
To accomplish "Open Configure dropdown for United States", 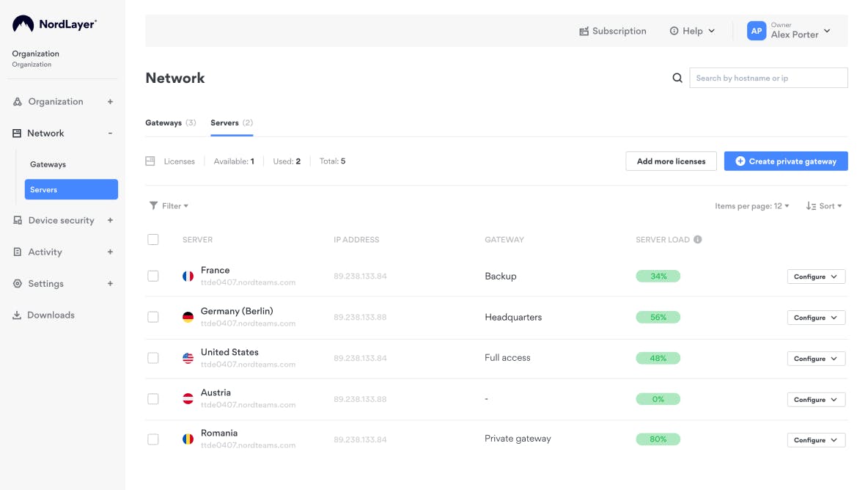I will [816, 359].
